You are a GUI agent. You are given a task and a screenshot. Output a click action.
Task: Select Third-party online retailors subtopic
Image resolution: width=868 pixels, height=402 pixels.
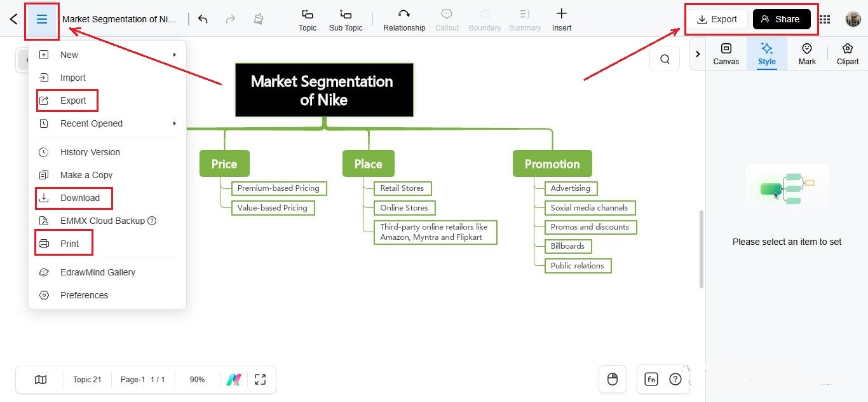point(435,232)
